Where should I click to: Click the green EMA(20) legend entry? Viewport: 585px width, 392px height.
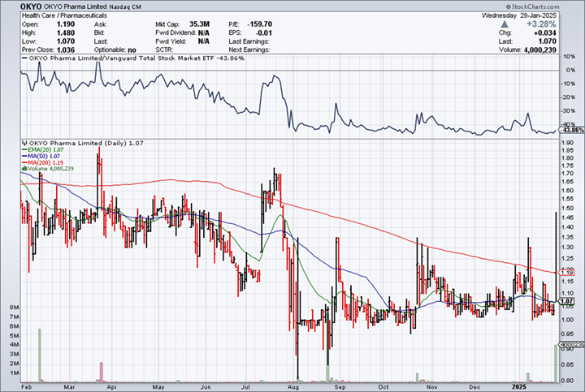[42, 150]
